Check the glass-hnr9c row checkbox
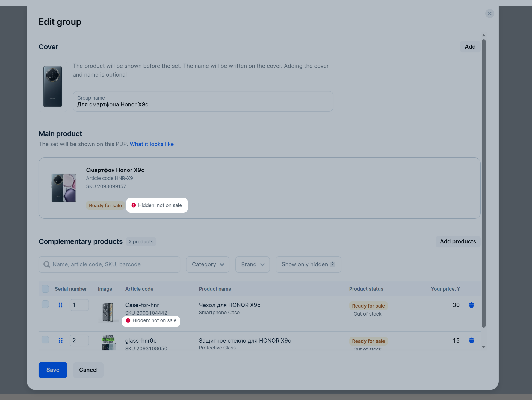Viewport: 532px width, 400px height. [45, 340]
